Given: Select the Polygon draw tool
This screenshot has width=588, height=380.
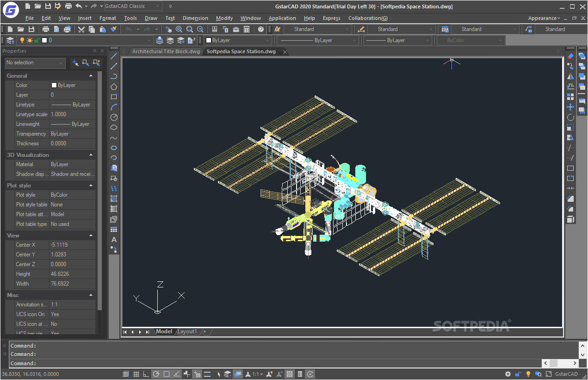Looking at the screenshot, I should tap(114, 87).
